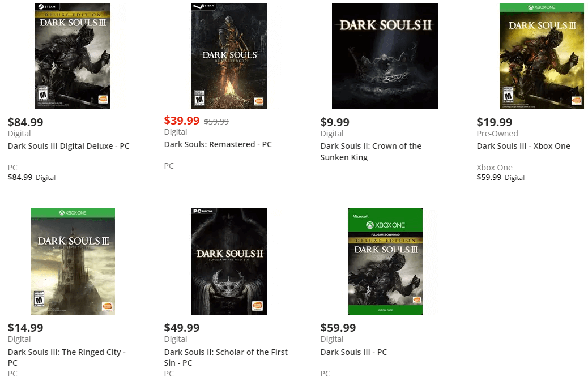The width and height of the screenshot is (588, 381).
Task: Click the $14.99 Ringed City price
Action: click(25, 328)
